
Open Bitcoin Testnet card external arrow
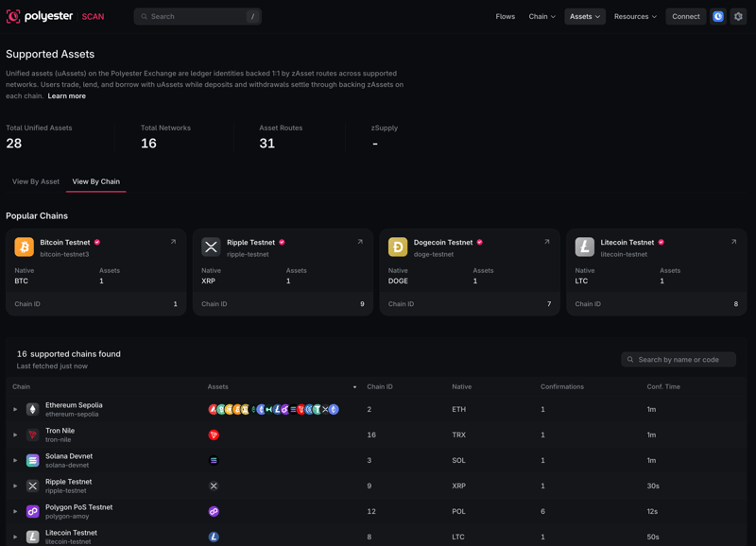[x=173, y=242]
